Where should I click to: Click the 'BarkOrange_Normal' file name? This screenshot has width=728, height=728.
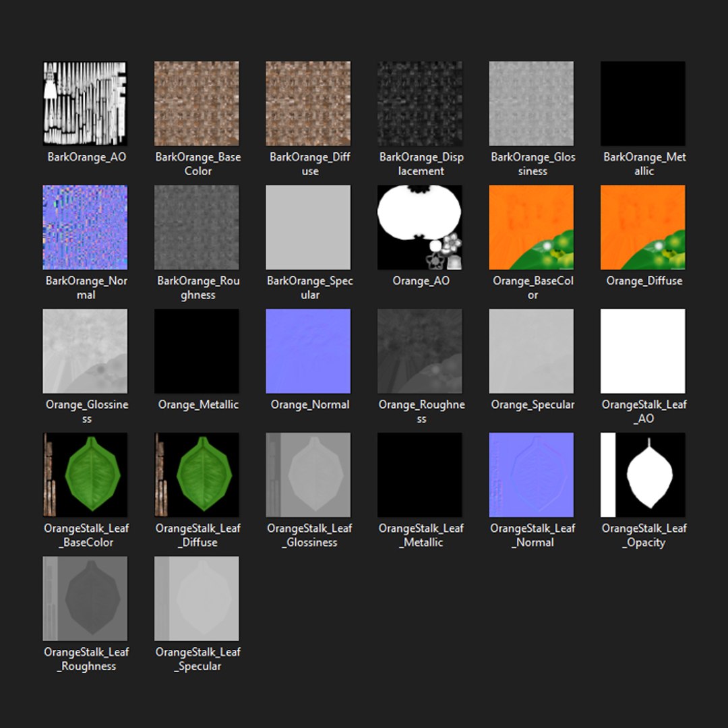click(86, 288)
